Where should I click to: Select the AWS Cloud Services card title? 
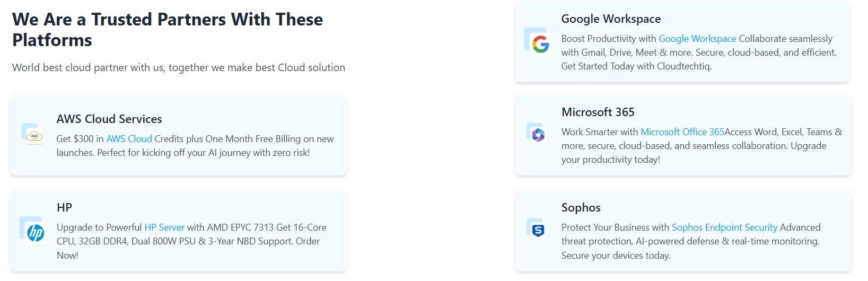click(109, 119)
